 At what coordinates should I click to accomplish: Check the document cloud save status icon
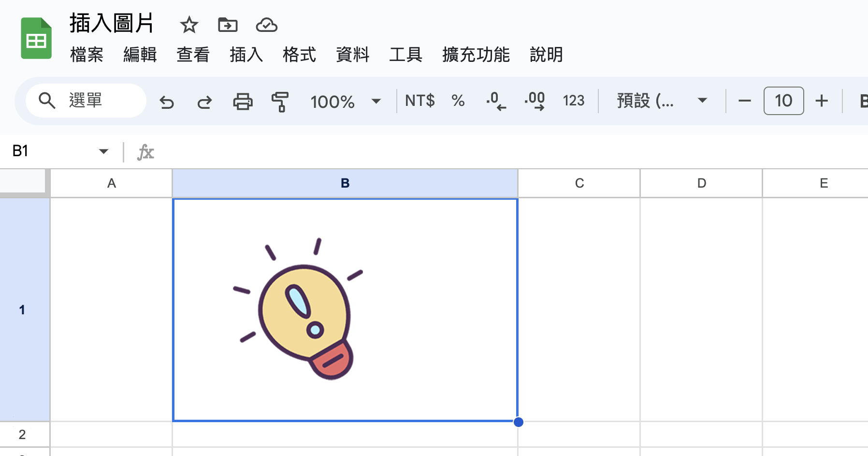(267, 25)
